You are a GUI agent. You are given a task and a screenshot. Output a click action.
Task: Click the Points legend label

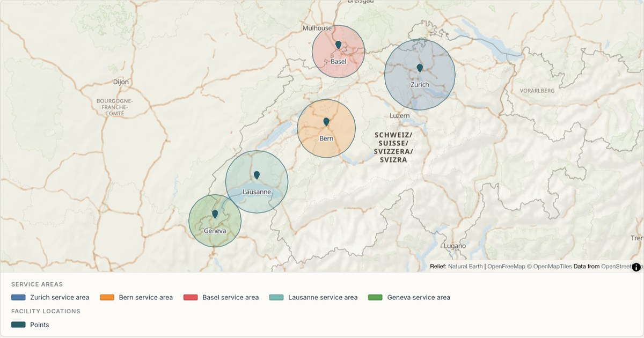pyautogui.click(x=40, y=325)
